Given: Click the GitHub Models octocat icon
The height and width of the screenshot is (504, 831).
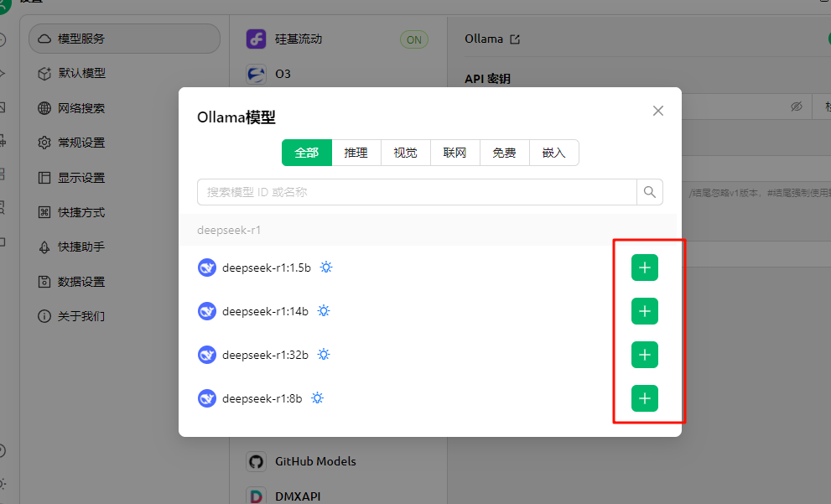Looking at the screenshot, I should [256, 461].
